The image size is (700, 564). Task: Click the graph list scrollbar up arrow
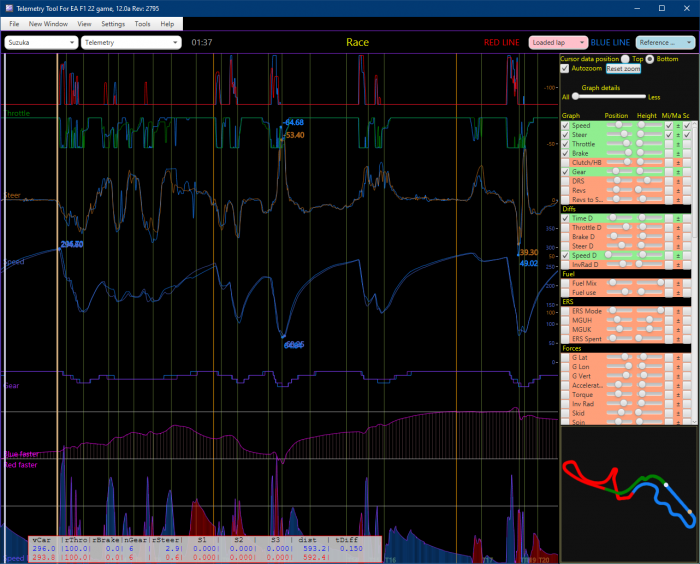pyautogui.click(x=695, y=124)
